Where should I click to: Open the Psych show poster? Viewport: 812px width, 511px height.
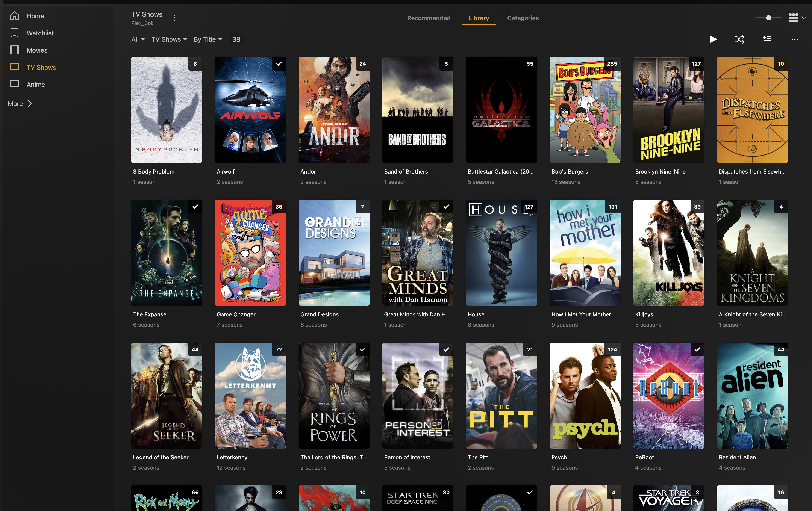coord(585,395)
